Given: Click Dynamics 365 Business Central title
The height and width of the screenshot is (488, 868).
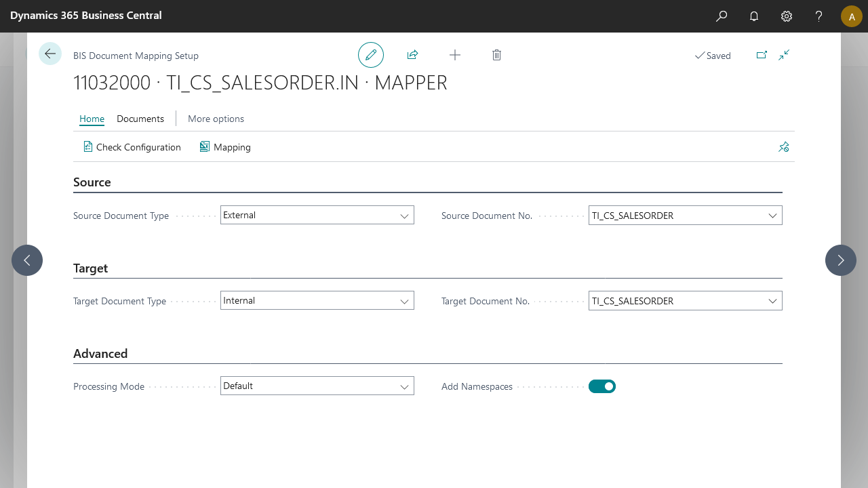Looking at the screenshot, I should click(x=86, y=15).
